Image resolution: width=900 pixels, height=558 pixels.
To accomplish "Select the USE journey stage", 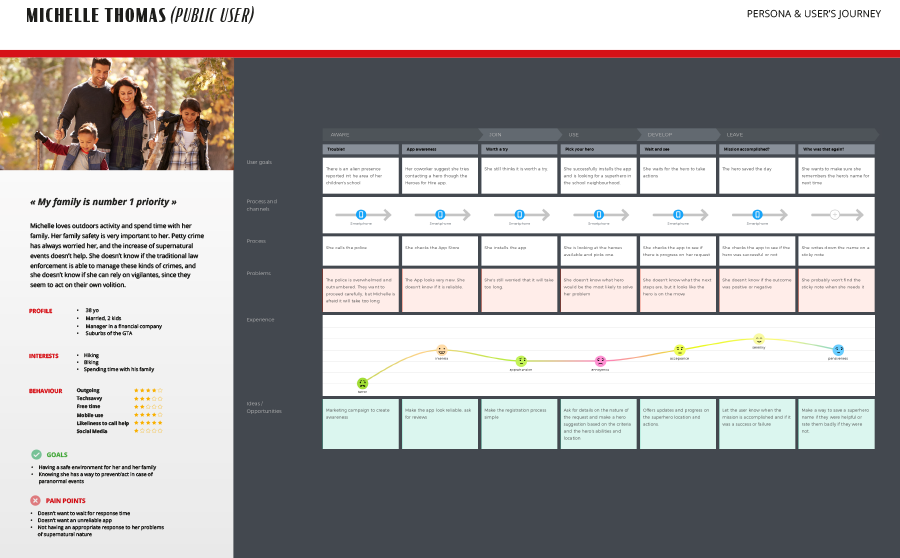I will (x=600, y=134).
